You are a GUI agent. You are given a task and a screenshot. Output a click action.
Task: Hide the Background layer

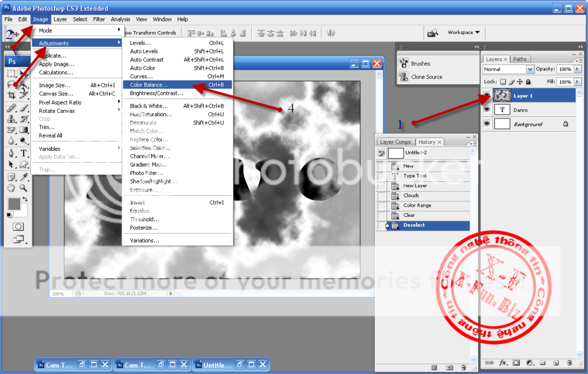pyautogui.click(x=487, y=124)
